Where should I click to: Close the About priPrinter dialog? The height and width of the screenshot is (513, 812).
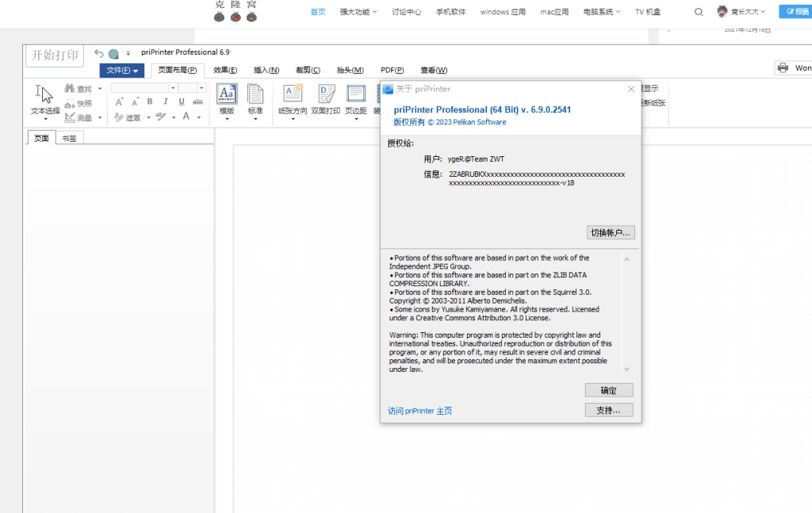(630, 89)
